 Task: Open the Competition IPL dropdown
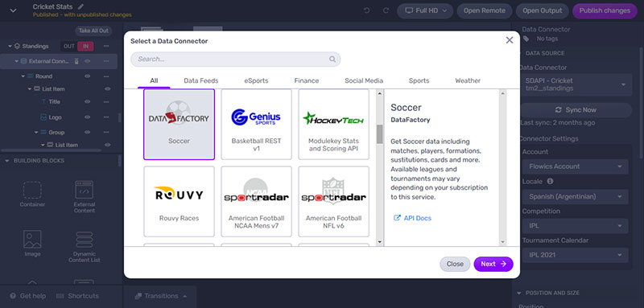click(x=575, y=226)
